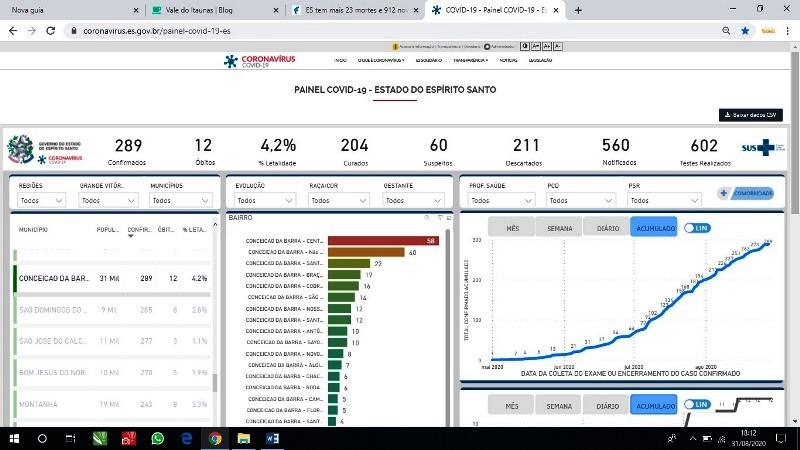The image size is (800, 450).
Task: Open the browser zoom magnifier icon
Action: 726,31
